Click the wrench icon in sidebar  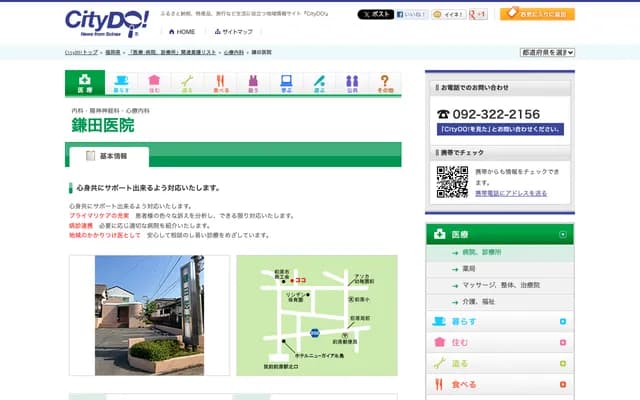point(440,363)
